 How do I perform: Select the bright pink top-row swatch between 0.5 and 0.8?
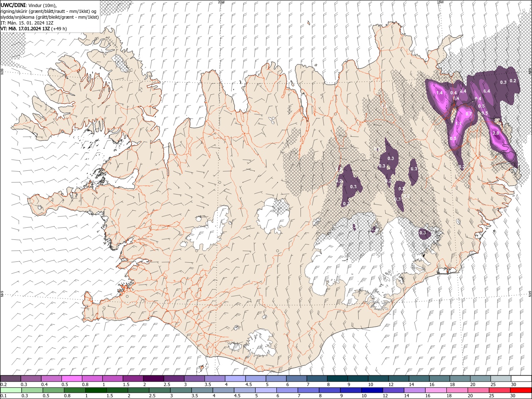click(72, 379)
